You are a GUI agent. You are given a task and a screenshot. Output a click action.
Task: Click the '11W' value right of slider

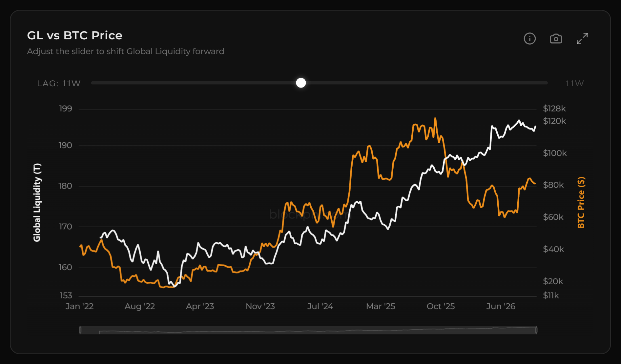pyautogui.click(x=574, y=83)
